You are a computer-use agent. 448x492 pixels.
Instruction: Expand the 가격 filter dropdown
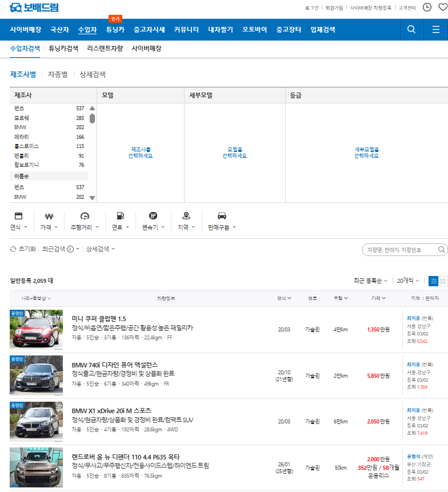pyautogui.click(x=49, y=227)
